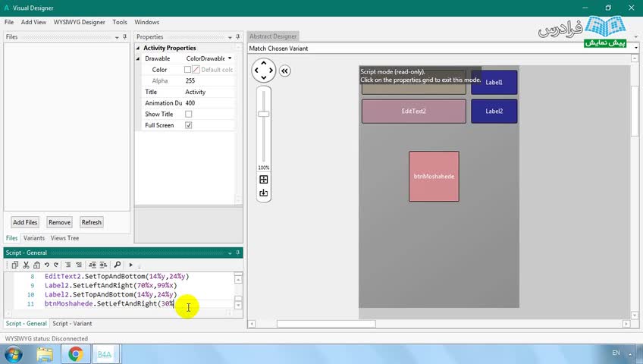Select the Label1 view in designer
The width and height of the screenshot is (643, 364).
(494, 82)
